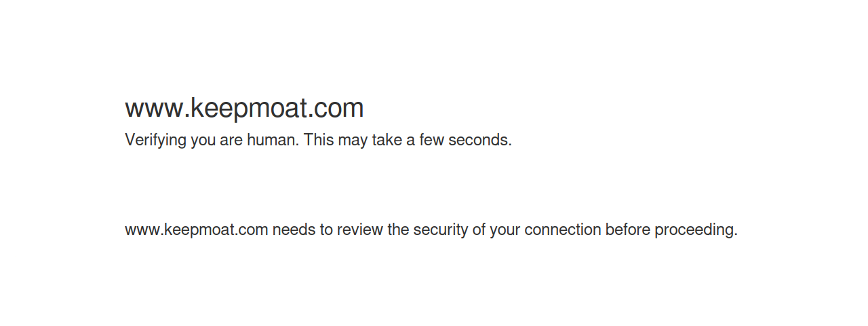Click www.keepmoat.com in the bottom paragraph

[x=197, y=230]
